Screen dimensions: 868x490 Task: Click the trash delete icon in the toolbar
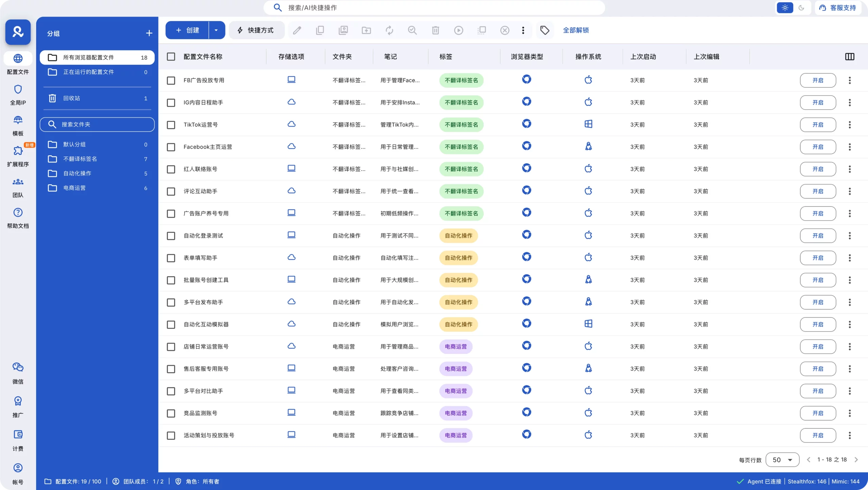tap(435, 30)
